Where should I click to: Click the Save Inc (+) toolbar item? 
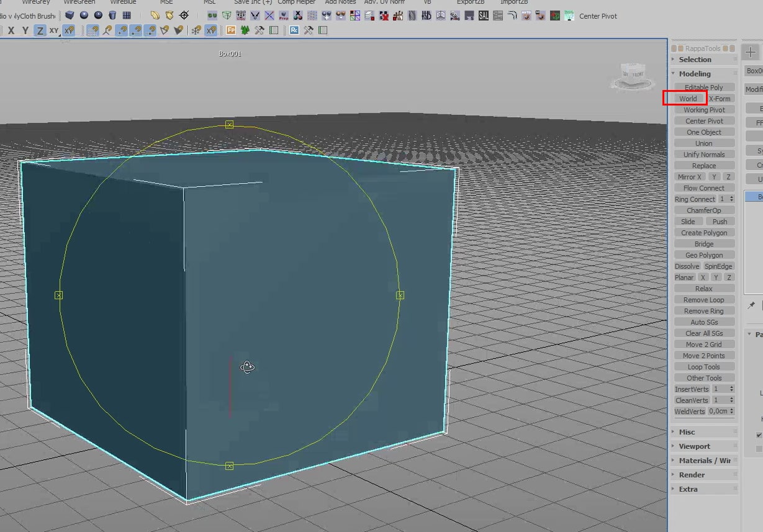pyautogui.click(x=253, y=2)
